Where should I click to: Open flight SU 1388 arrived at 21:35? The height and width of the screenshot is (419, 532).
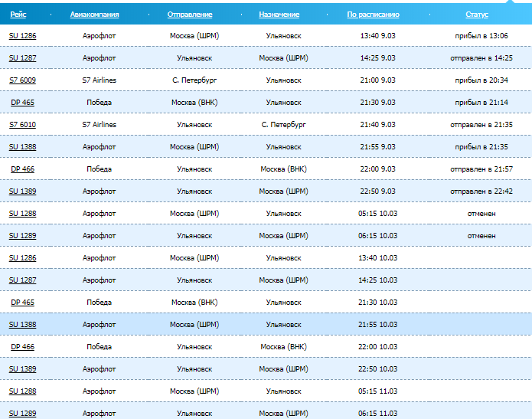click(22, 146)
